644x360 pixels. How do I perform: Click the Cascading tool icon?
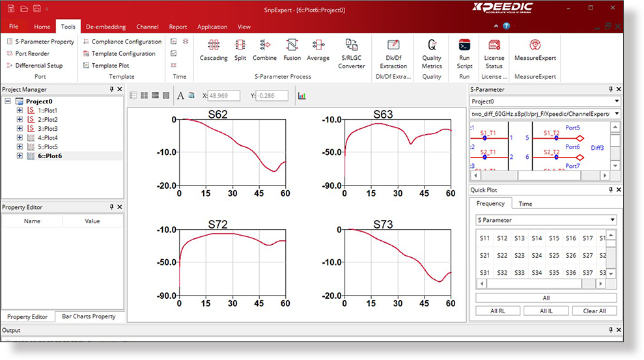tap(213, 45)
